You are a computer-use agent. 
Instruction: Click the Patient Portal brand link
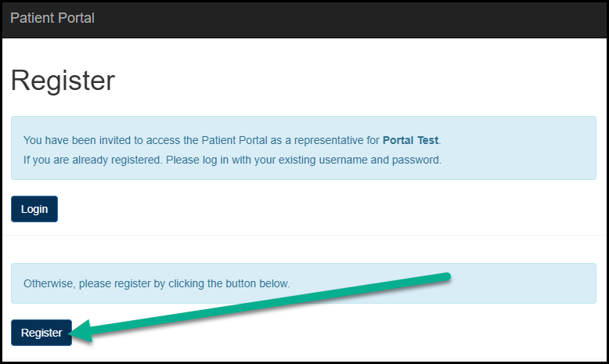52,18
